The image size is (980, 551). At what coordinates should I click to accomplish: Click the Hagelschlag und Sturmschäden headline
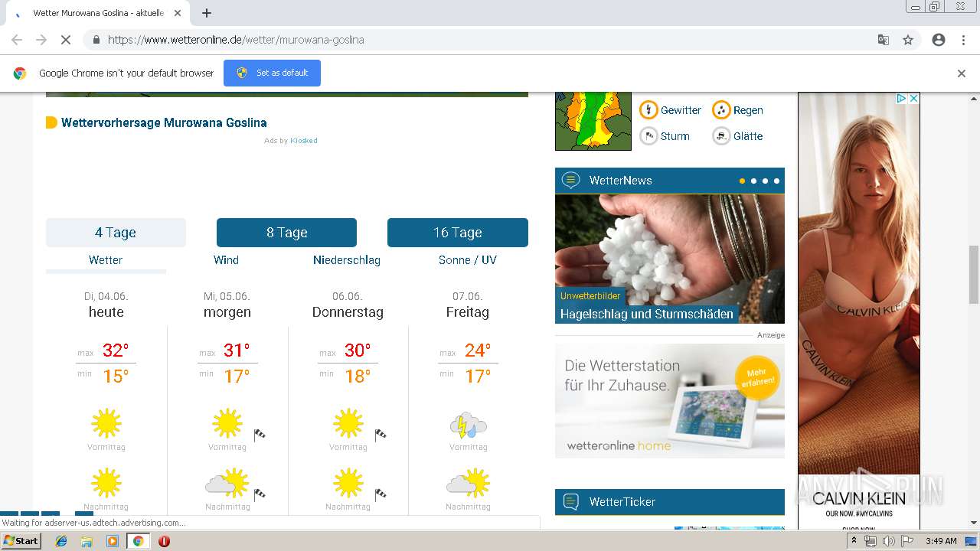647,314
